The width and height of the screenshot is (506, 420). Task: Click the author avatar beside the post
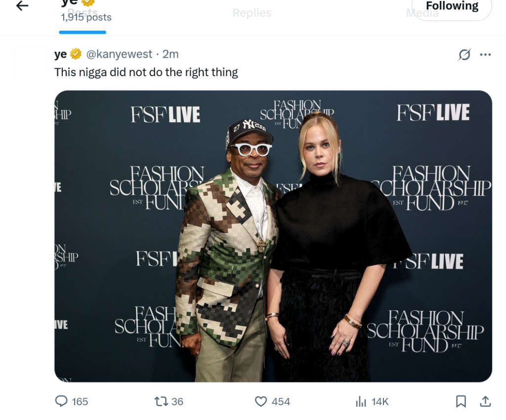point(30,62)
